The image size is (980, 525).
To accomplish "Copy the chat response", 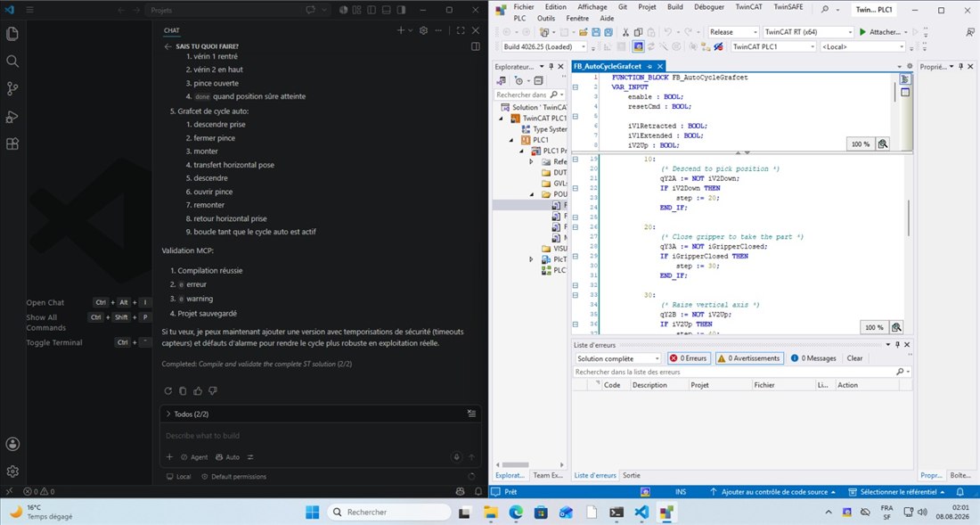I will coord(184,390).
